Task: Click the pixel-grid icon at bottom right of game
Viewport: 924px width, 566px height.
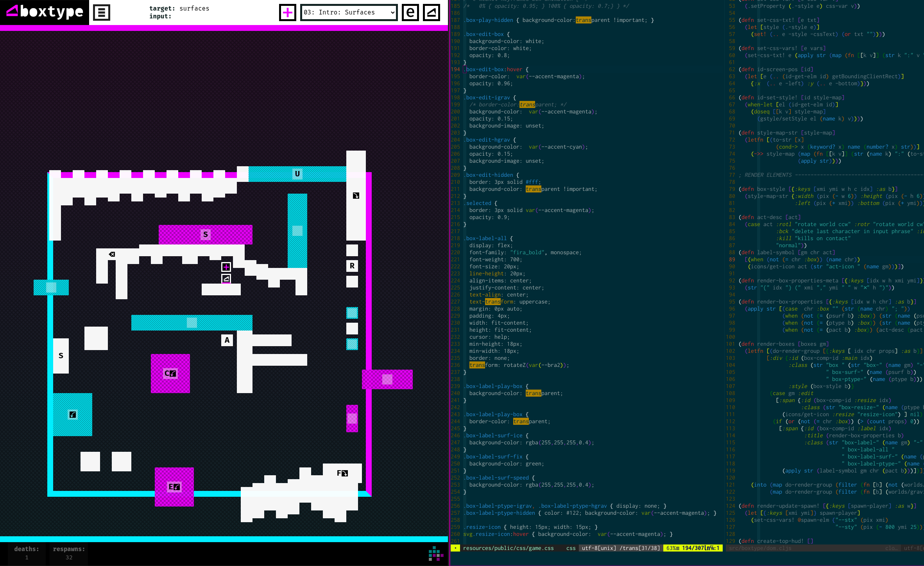Action: [x=436, y=553]
